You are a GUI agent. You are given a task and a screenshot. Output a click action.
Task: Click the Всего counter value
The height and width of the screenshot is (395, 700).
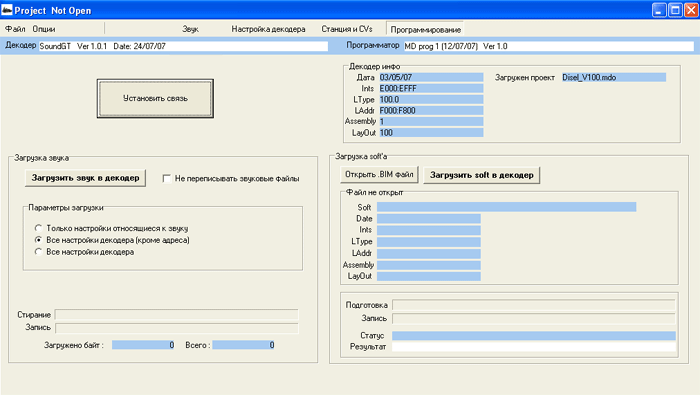tap(243, 345)
